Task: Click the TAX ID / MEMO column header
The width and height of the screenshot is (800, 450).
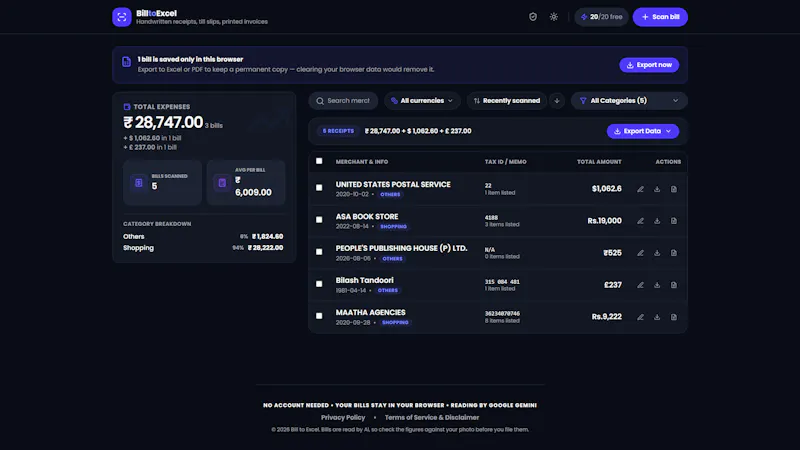Action: pos(506,162)
